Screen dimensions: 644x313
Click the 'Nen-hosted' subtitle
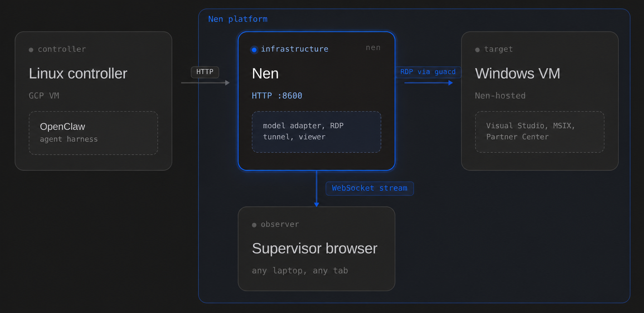tap(500, 96)
